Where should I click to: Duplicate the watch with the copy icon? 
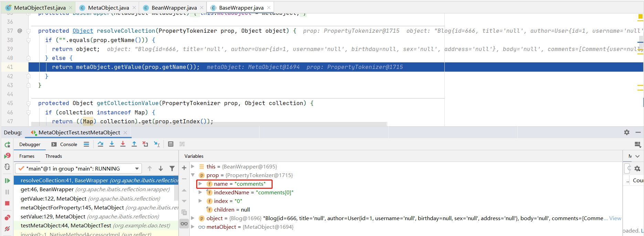[184, 212]
